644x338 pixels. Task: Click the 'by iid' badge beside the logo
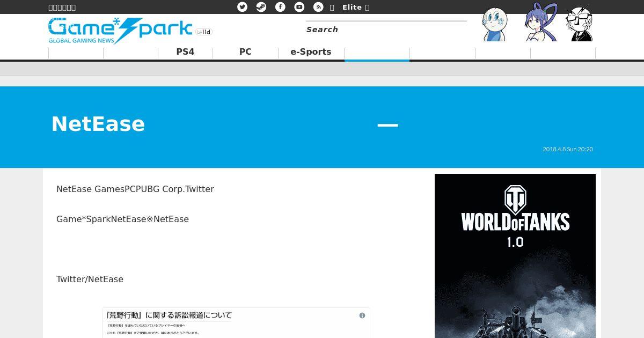click(204, 32)
